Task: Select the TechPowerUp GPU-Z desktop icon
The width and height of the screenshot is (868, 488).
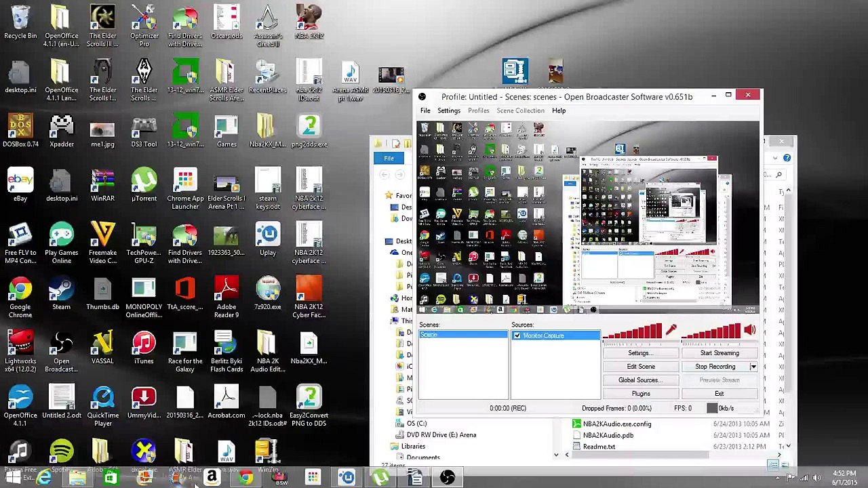Action: pos(144,243)
